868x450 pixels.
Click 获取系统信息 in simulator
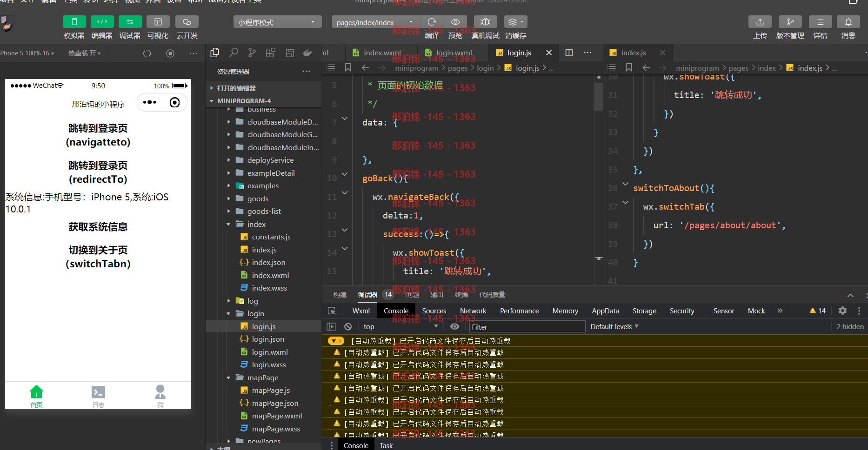(98, 227)
